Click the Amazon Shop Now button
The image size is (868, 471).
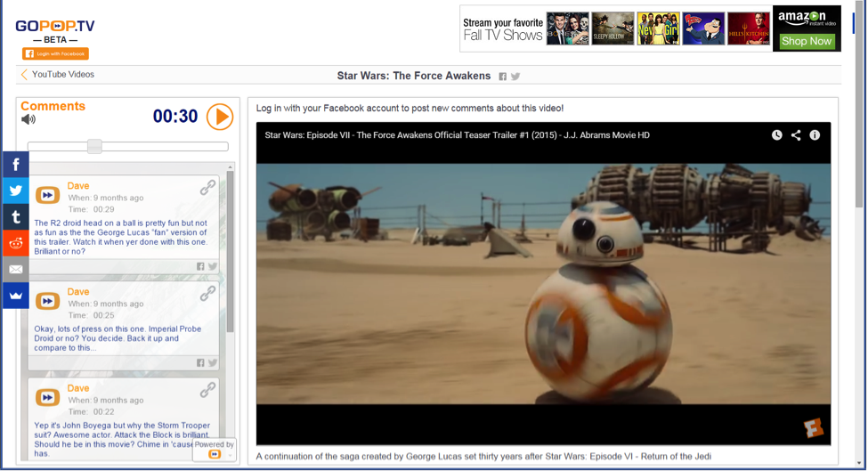(x=807, y=41)
